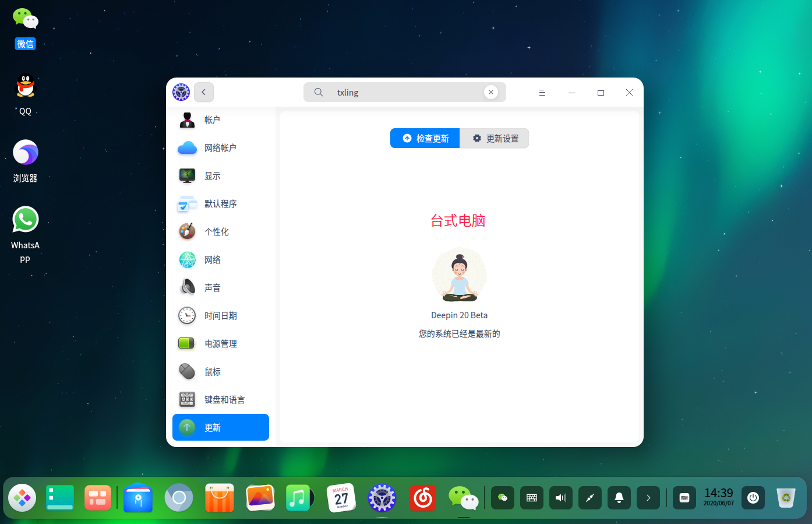Screen dimensions: 812x524
Task: Launch NetEase Music from dock
Action: pos(423,498)
